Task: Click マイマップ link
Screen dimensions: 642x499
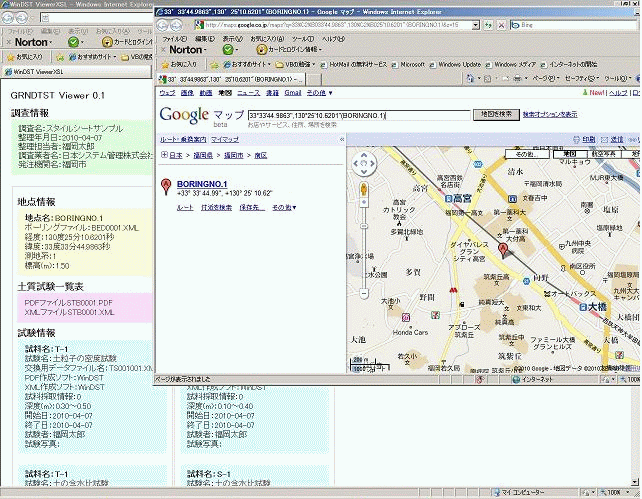Action: pyautogui.click(x=225, y=140)
